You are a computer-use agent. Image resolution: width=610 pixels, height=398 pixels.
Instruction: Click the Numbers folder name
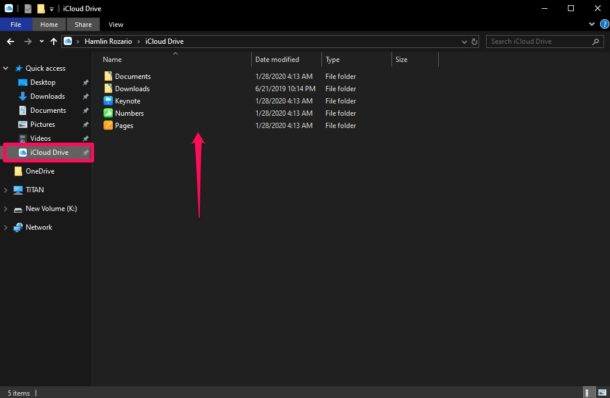point(129,113)
